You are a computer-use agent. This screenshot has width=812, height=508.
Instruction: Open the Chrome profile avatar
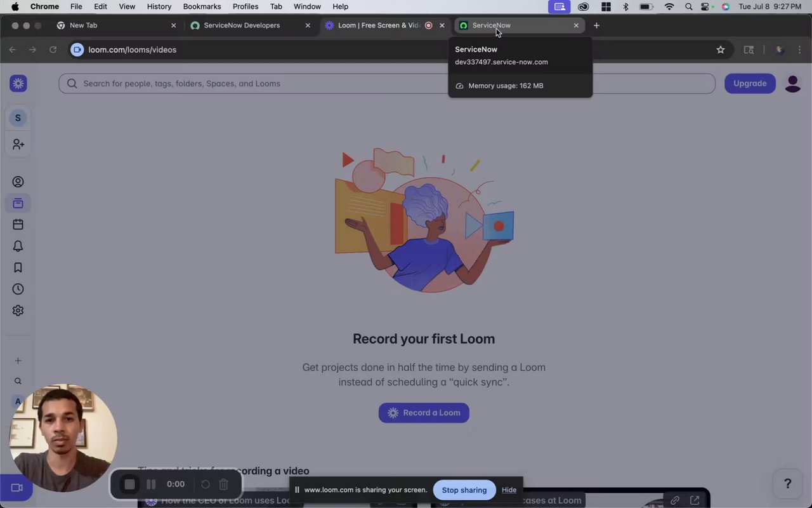click(780, 50)
